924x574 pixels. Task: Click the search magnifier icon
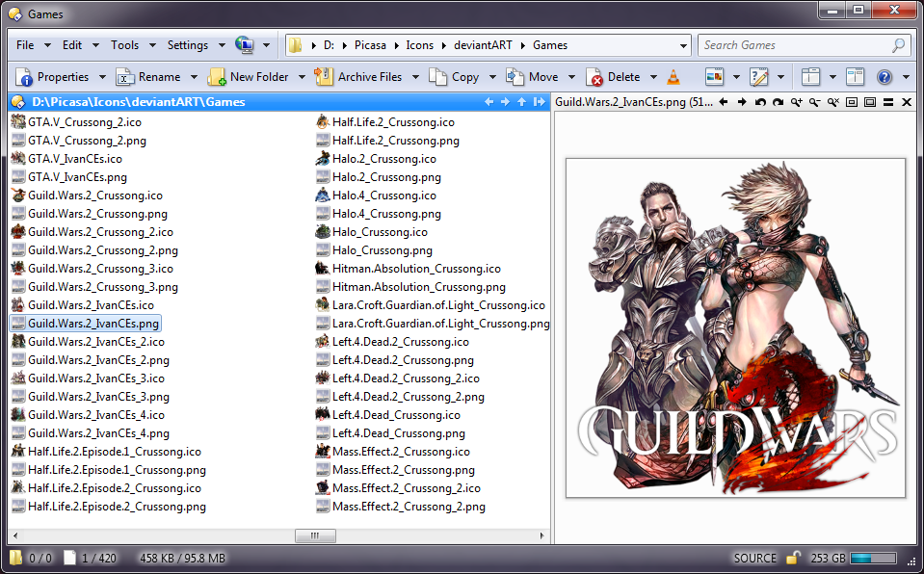899,45
